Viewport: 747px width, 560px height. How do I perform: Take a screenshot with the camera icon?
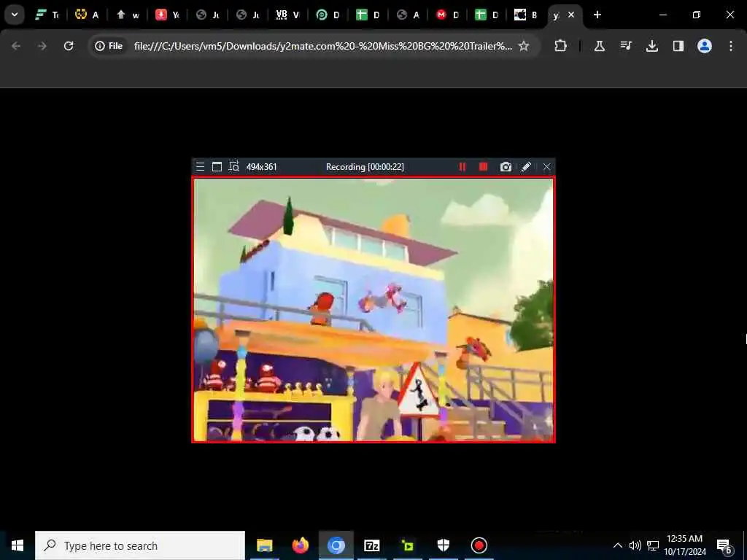pos(506,167)
